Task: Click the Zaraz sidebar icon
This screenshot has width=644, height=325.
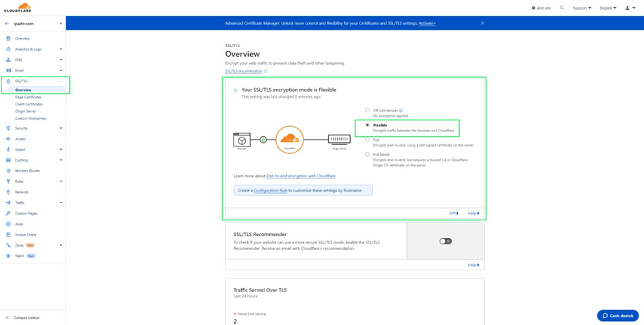Action: point(8,246)
